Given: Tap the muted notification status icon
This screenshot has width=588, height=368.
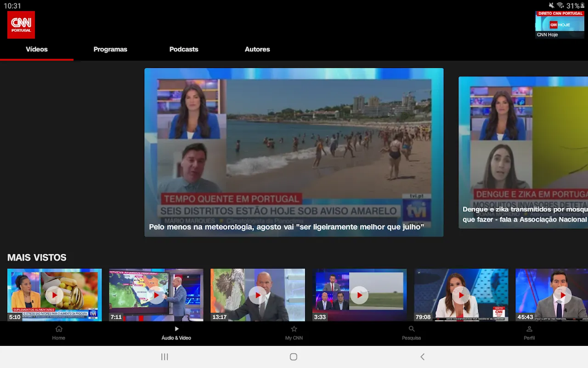Looking at the screenshot, I should pyautogui.click(x=551, y=6).
